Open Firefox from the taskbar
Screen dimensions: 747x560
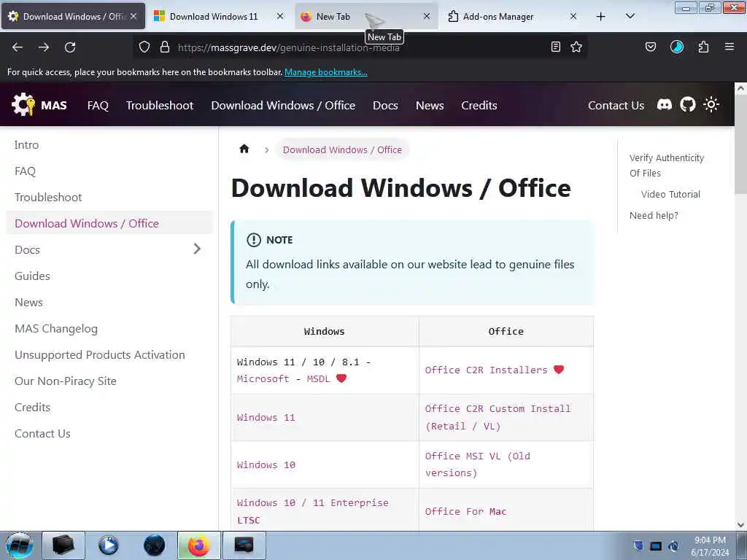[x=198, y=545]
